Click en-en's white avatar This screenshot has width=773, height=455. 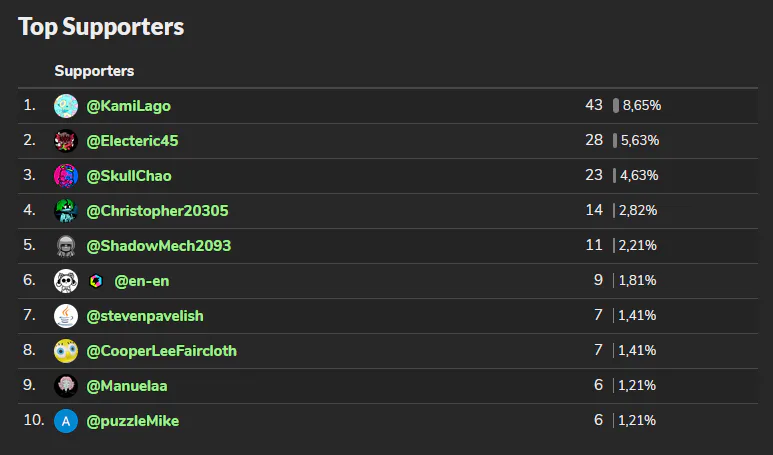(x=66, y=281)
